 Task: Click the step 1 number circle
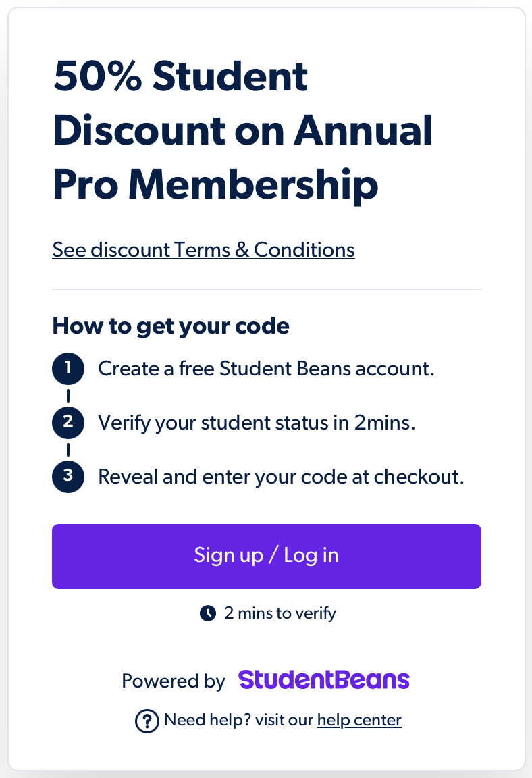tap(68, 369)
